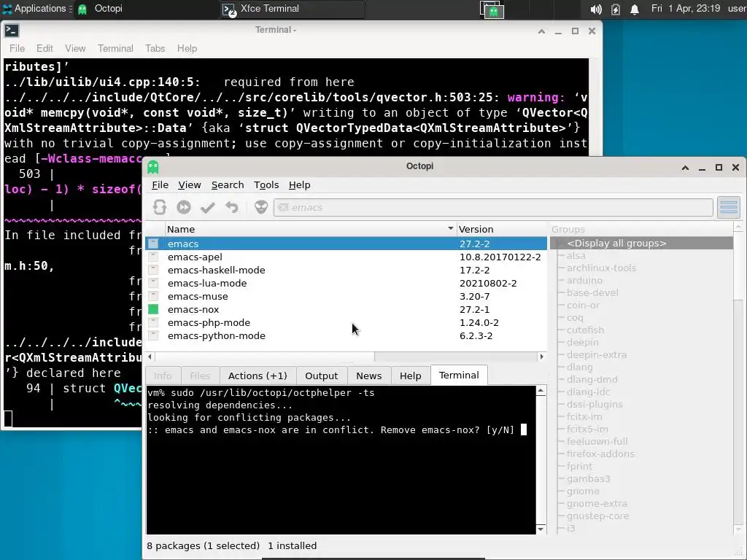Click the emacs-lua-mode package status icon
The image size is (747, 560).
pos(153,283)
